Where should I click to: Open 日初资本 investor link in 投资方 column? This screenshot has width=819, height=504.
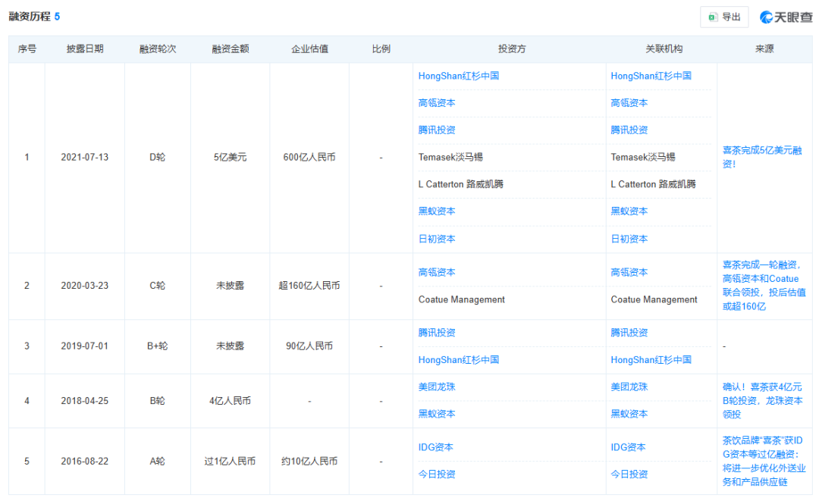(437, 239)
